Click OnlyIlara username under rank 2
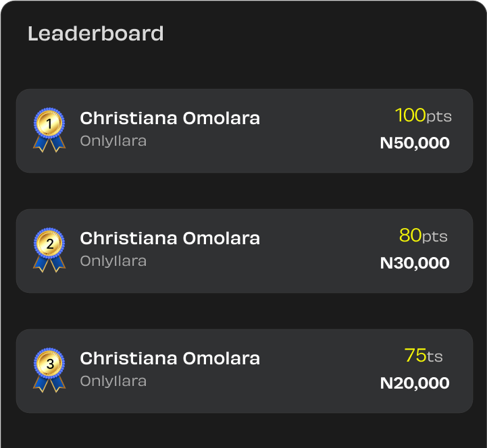 (x=113, y=261)
